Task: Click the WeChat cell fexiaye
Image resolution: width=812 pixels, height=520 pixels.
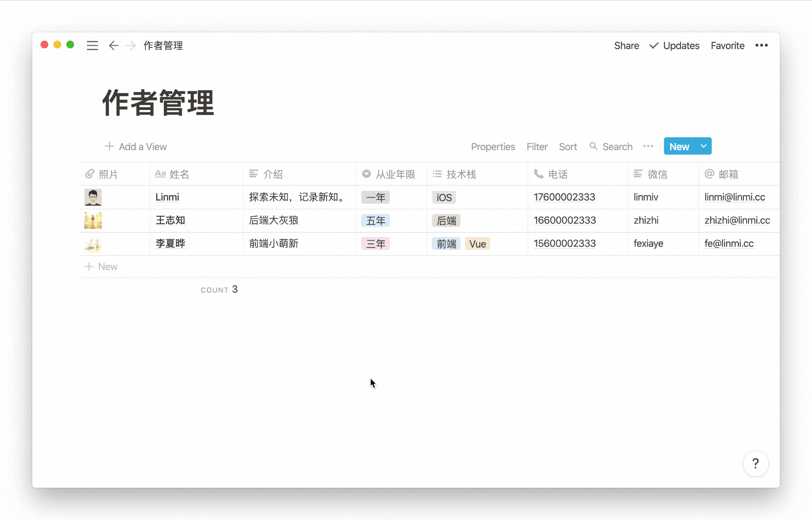Action: 663,244
